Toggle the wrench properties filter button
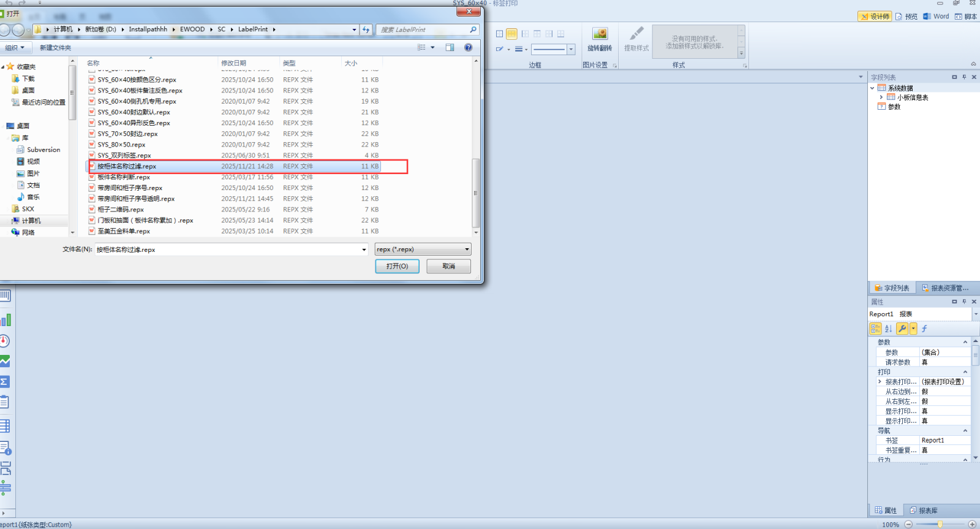This screenshot has width=980, height=529. [x=902, y=329]
